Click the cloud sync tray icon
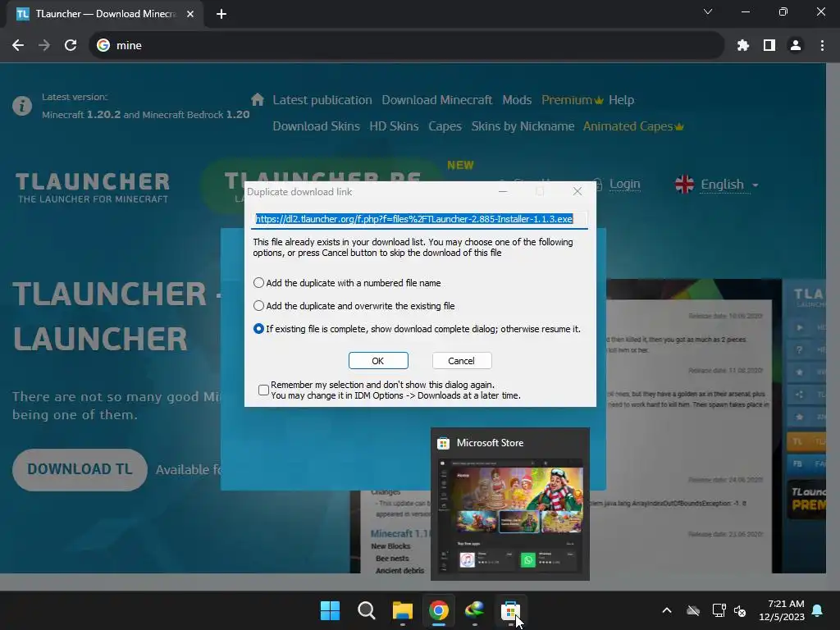 click(693, 610)
